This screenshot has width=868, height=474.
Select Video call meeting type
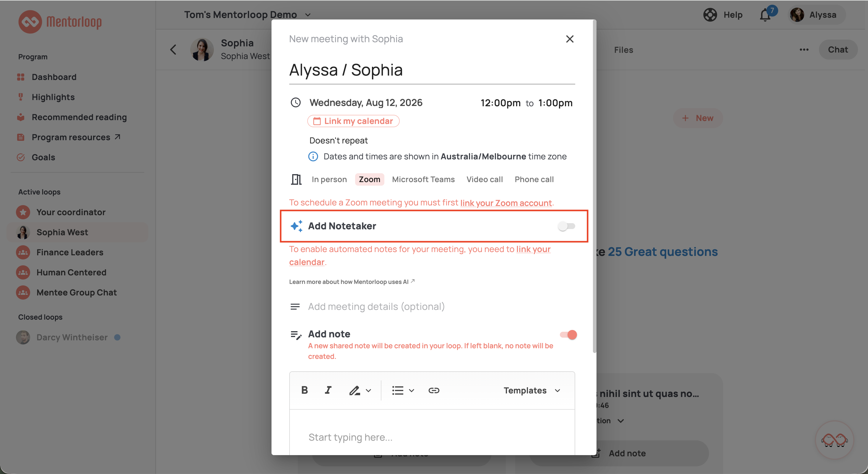485,179
